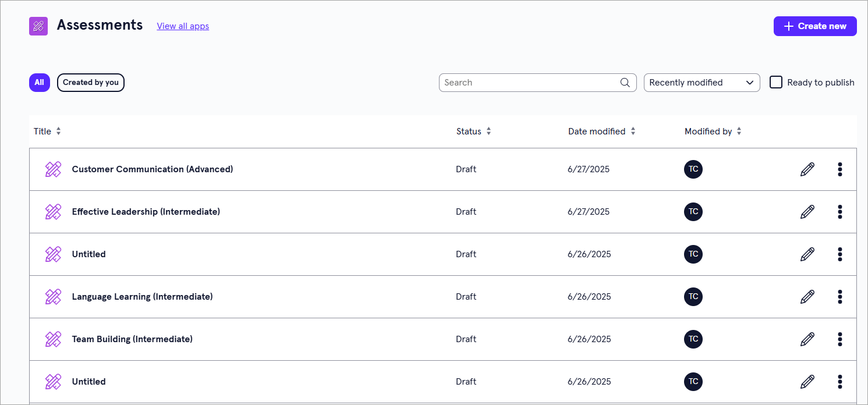The width and height of the screenshot is (868, 405).
Task: Click the pencil edit icon for Customer Communication (Advanced)
Action: [807, 169]
